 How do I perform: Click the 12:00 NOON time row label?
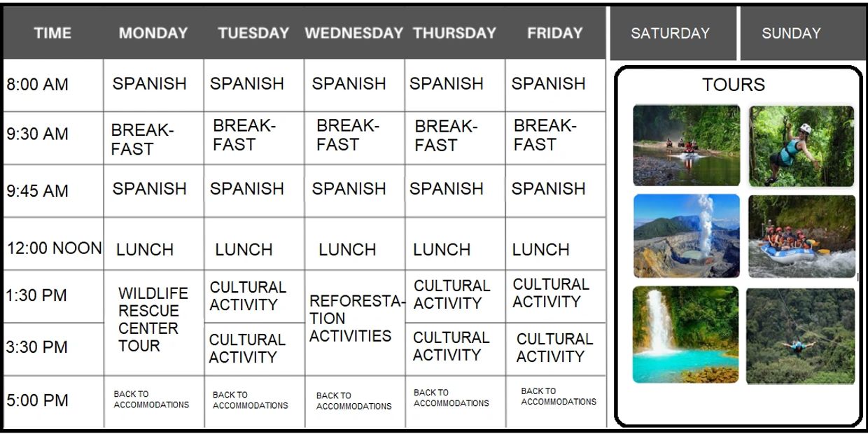tap(54, 248)
